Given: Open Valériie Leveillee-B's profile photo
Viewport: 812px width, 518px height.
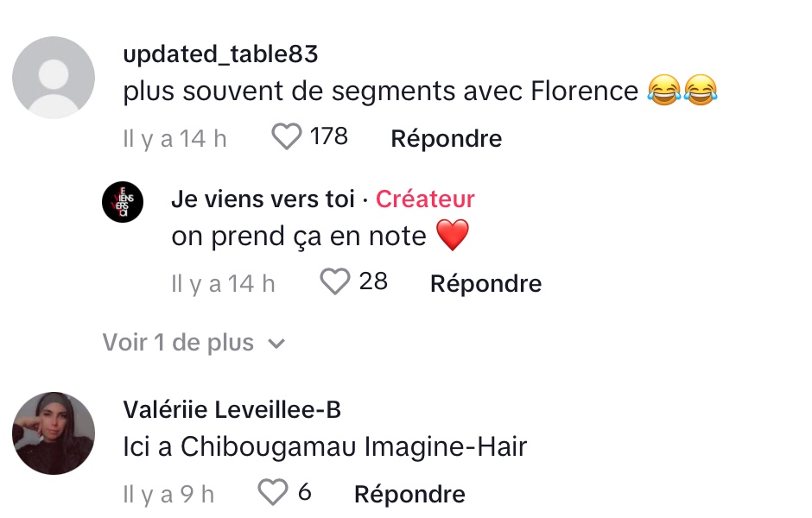Looking at the screenshot, I should (54, 433).
